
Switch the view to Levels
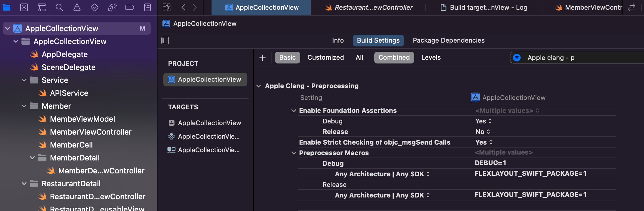431,58
